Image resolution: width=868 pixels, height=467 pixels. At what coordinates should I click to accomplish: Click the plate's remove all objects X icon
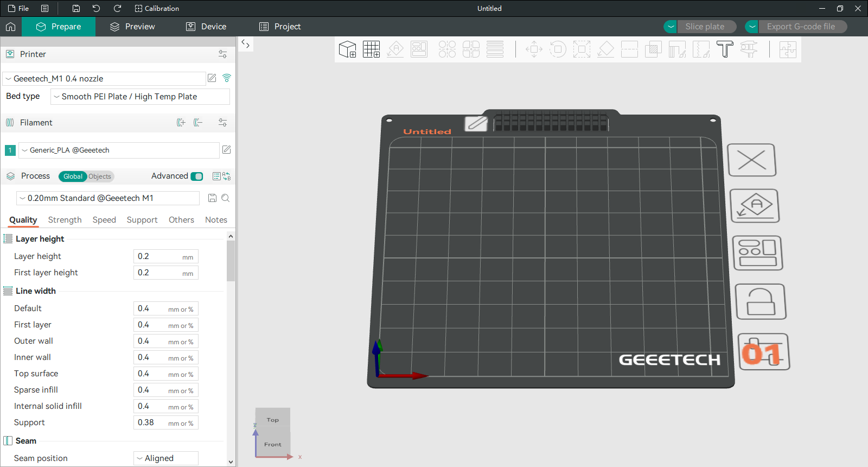(752, 160)
